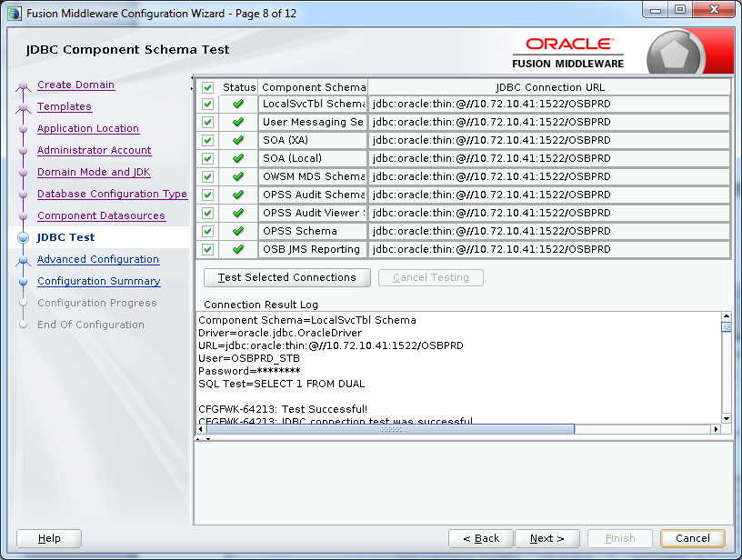Click the green status checkmark for OPSS Audit Viewer

tap(238, 213)
